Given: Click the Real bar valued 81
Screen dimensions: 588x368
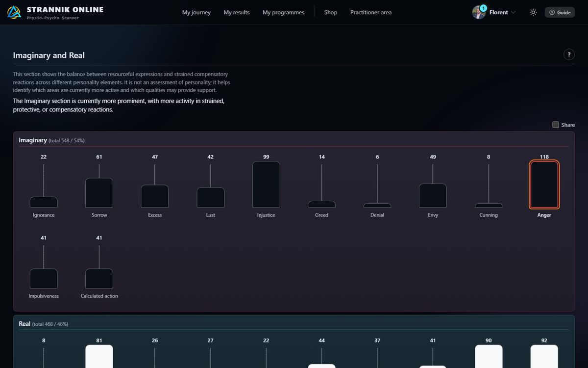Looking at the screenshot, I should [99, 356].
